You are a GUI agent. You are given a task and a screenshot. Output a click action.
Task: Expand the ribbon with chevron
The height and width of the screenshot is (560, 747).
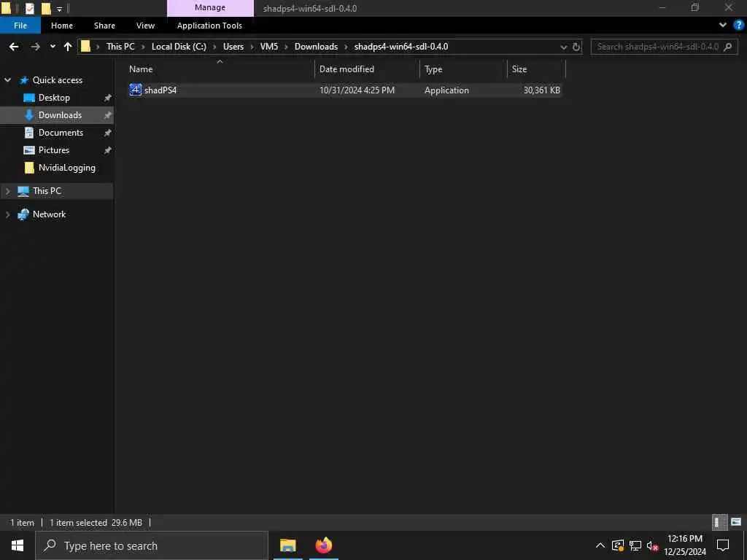point(723,26)
